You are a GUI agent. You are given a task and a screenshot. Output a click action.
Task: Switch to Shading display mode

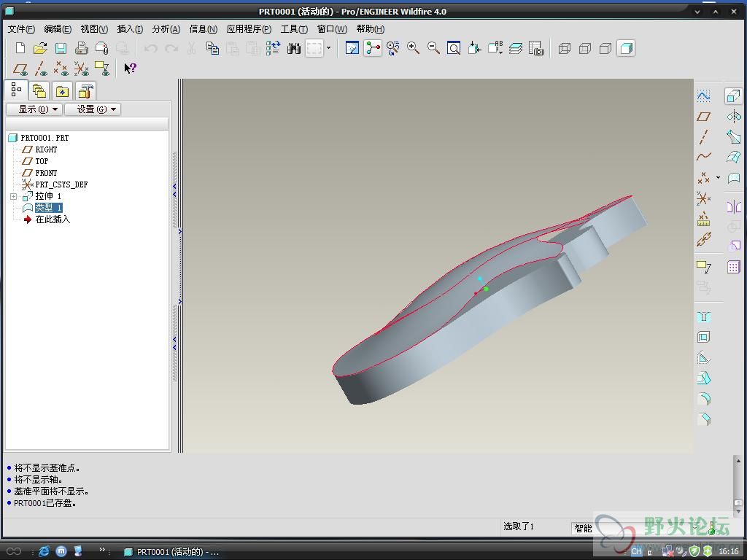(x=626, y=48)
